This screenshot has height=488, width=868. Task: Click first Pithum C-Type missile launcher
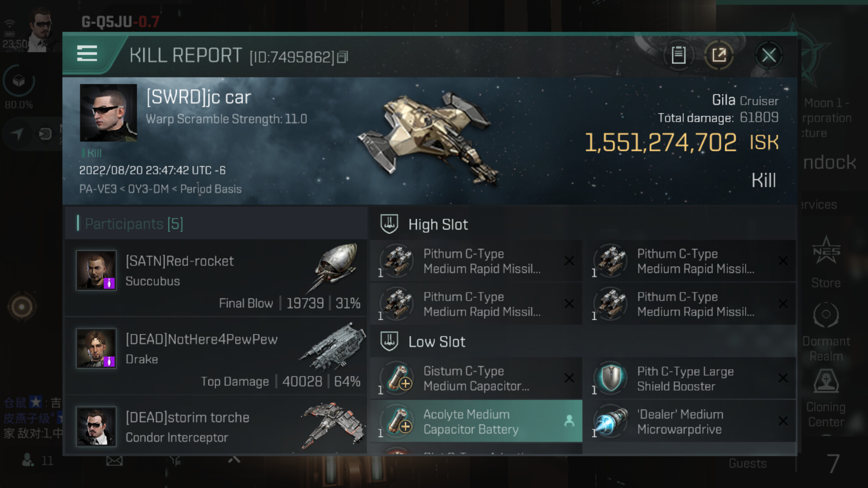click(476, 261)
